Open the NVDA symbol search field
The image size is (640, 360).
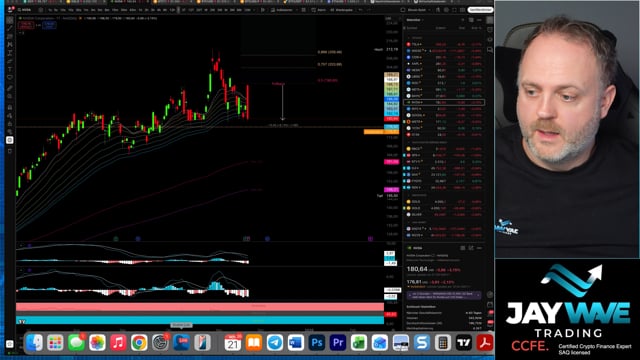tap(27, 10)
